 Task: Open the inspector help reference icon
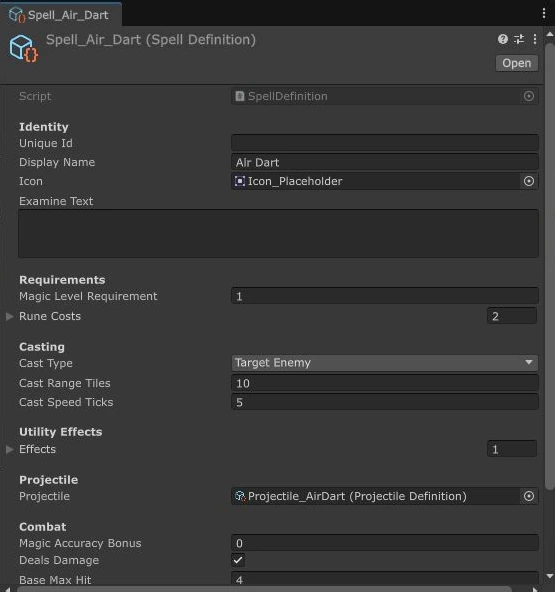tap(503, 39)
